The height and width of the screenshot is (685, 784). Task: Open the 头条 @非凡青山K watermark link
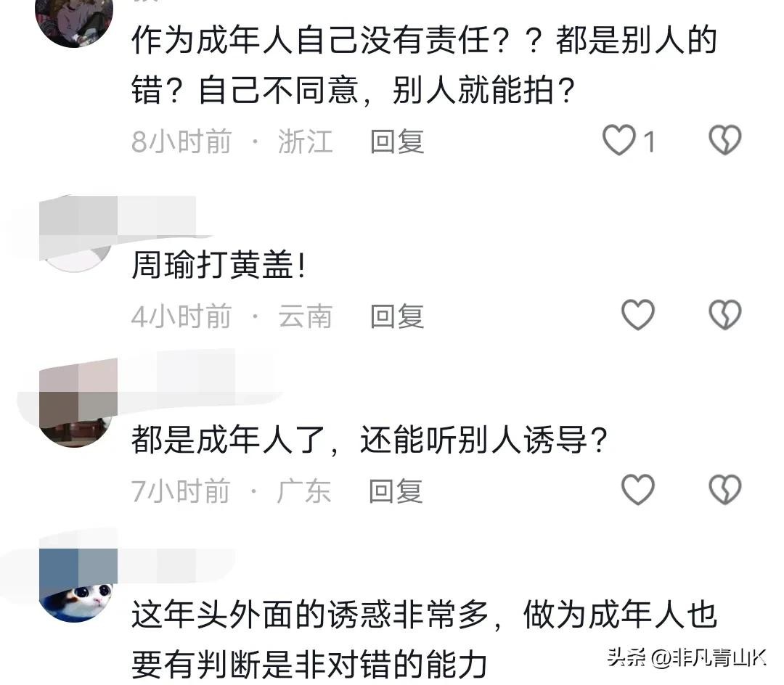[x=687, y=657]
